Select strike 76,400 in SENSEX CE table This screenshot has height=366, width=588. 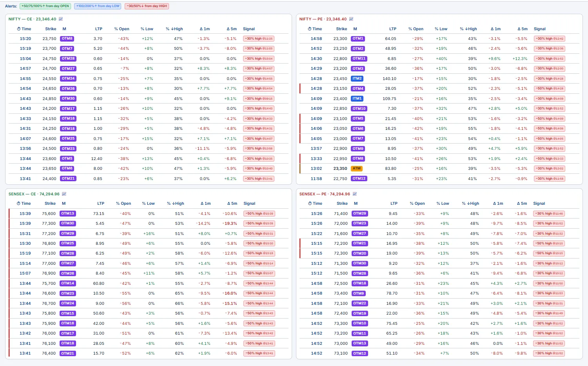(49, 353)
